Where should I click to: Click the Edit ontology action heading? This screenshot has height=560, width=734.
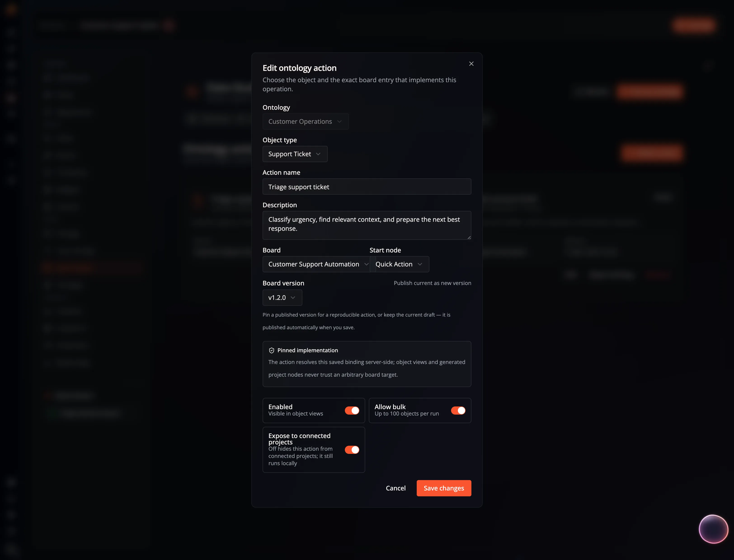[x=299, y=68]
